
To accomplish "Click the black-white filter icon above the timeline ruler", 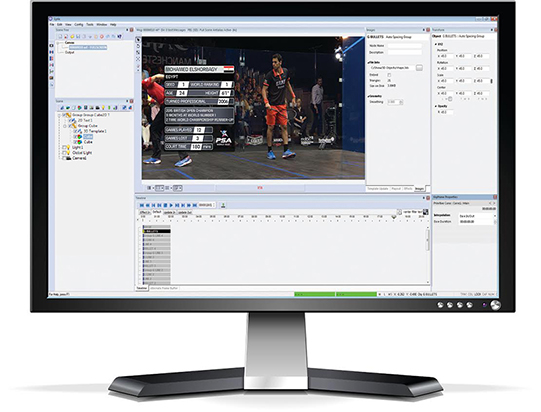I will [425, 212].
